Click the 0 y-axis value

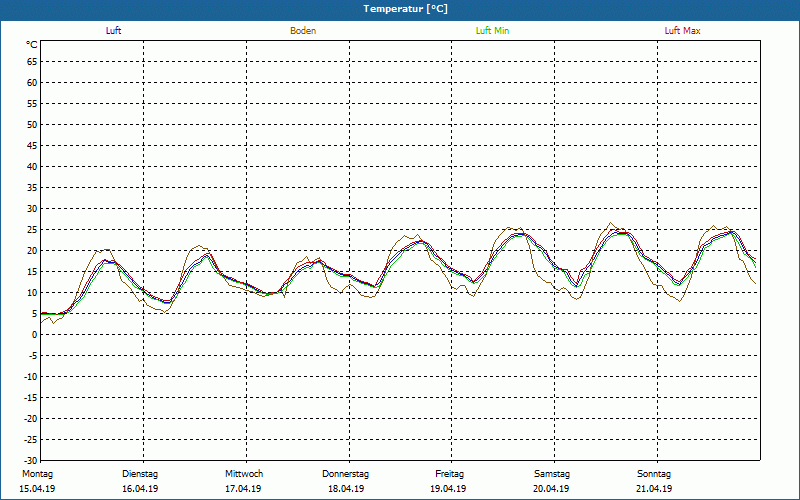pyautogui.click(x=35, y=335)
